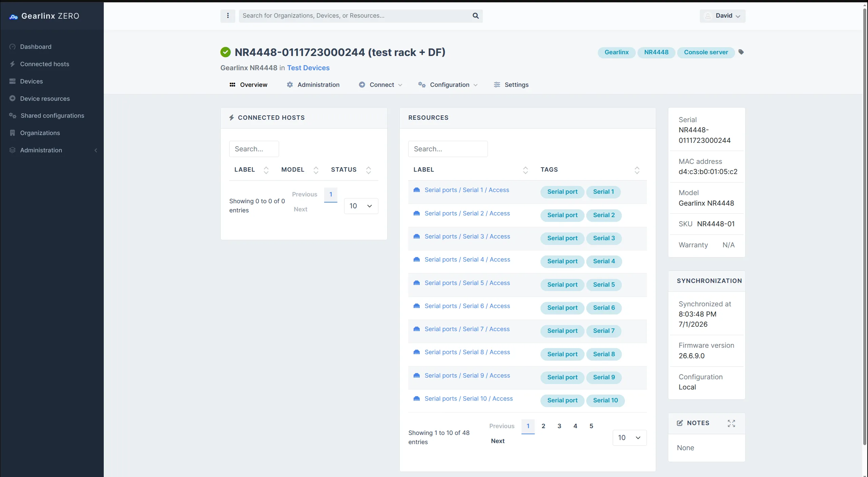Viewport: 868px width, 477px height.
Task: Expand the Configuration dropdown menu
Action: 448,85
